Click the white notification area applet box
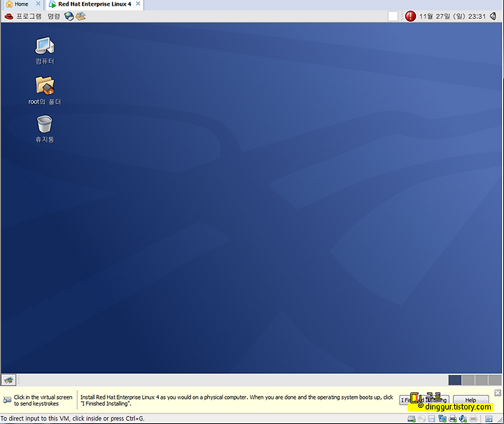 point(393,16)
